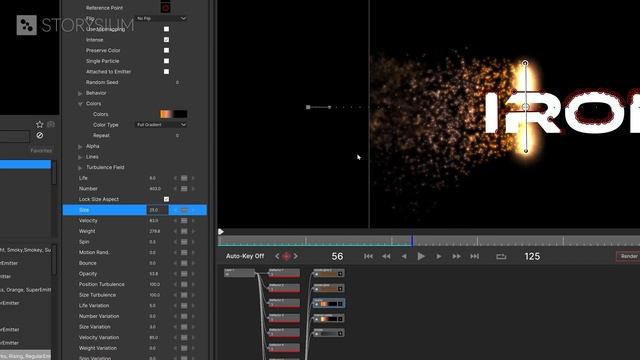Viewport: 640px width, 360px height.
Task: Play the particle animation
Action: [421, 256]
